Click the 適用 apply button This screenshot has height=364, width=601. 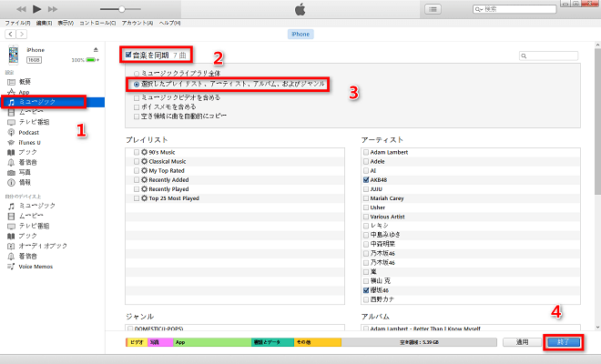(x=522, y=342)
